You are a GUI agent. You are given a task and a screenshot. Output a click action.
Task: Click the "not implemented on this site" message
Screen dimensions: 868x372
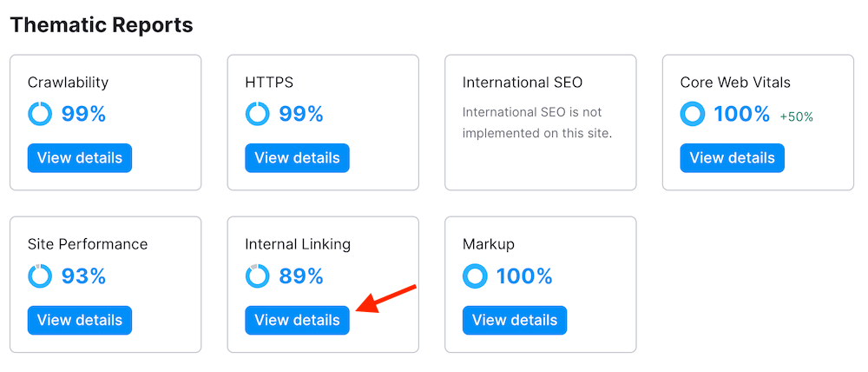tap(537, 123)
